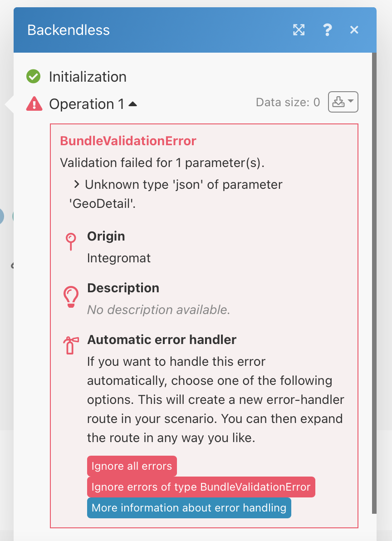Expand the Unknown type 'json' error detail chevron
392x541 pixels.
[77, 185]
